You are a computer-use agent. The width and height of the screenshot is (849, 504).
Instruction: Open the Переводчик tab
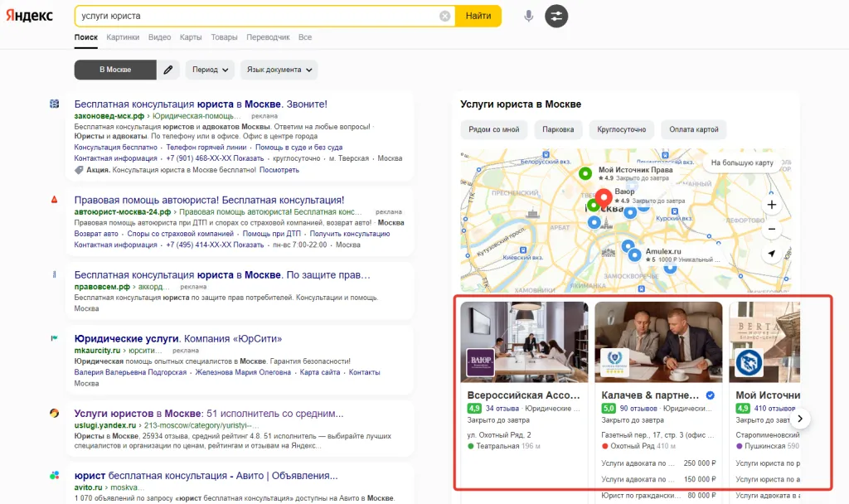[268, 37]
